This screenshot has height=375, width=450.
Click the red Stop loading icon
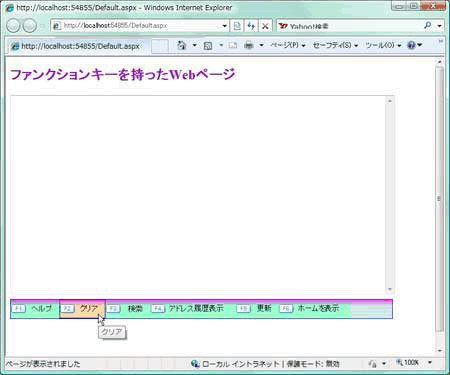tap(265, 26)
